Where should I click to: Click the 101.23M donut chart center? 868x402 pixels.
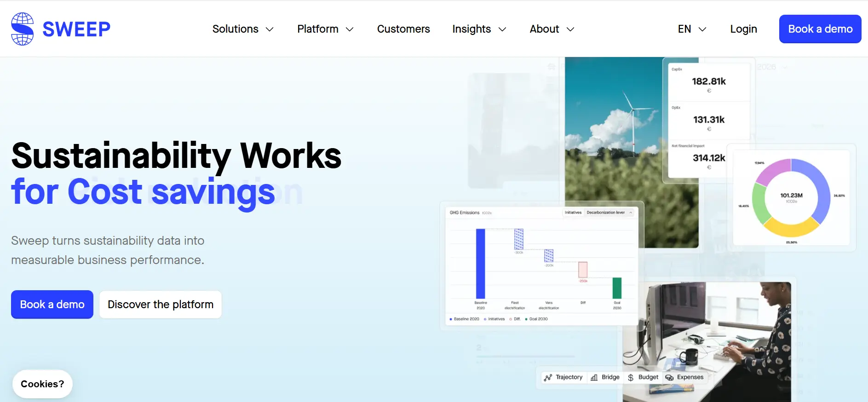point(791,198)
